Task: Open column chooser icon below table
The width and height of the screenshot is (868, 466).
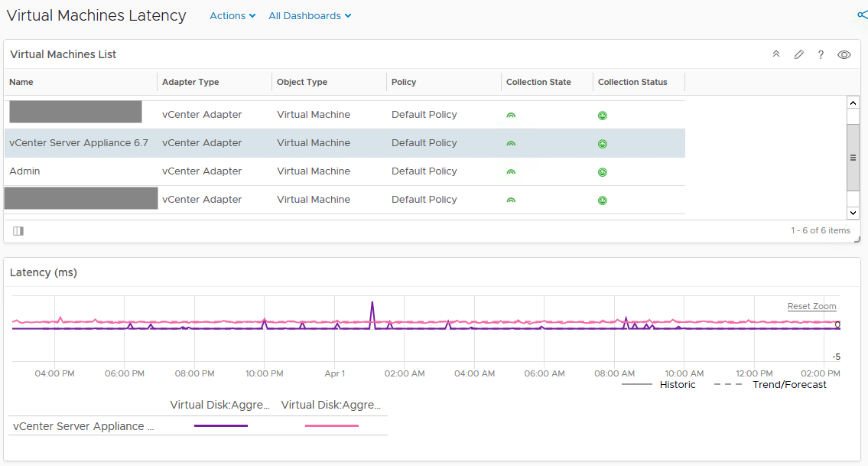Action: coord(18,230)
